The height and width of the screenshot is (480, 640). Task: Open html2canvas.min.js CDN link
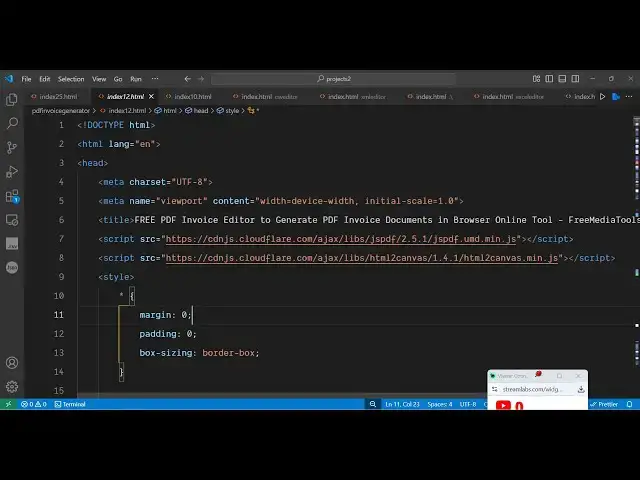362,258
